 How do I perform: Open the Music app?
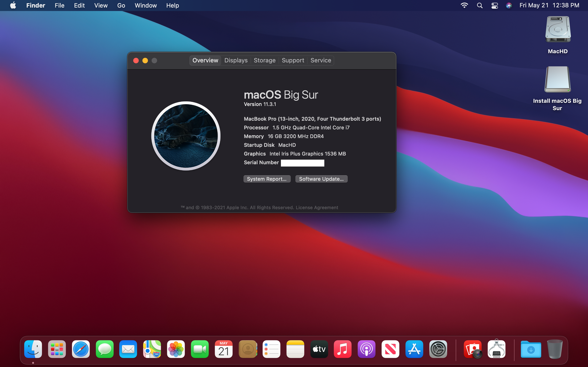[x=343, y=349]
